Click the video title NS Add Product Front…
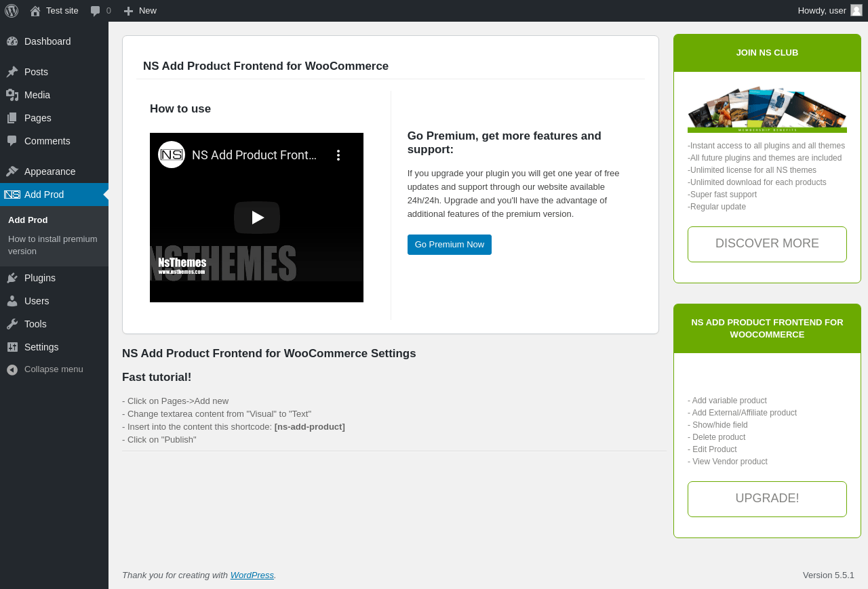Viewport: 868px width, 589px height. click(254, 155)
